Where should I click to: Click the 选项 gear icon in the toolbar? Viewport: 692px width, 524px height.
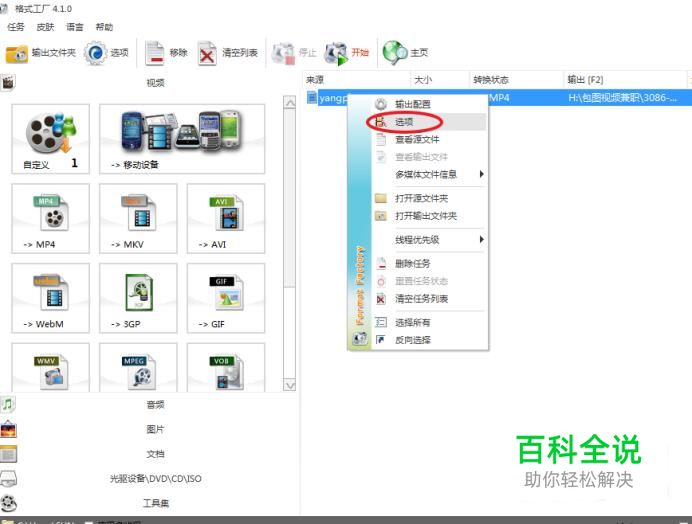coord(95,53)
